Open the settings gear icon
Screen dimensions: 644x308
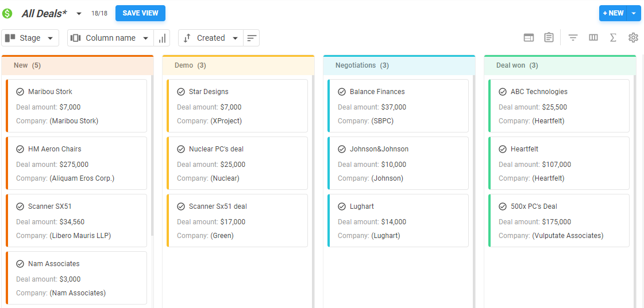coord(633,38)
